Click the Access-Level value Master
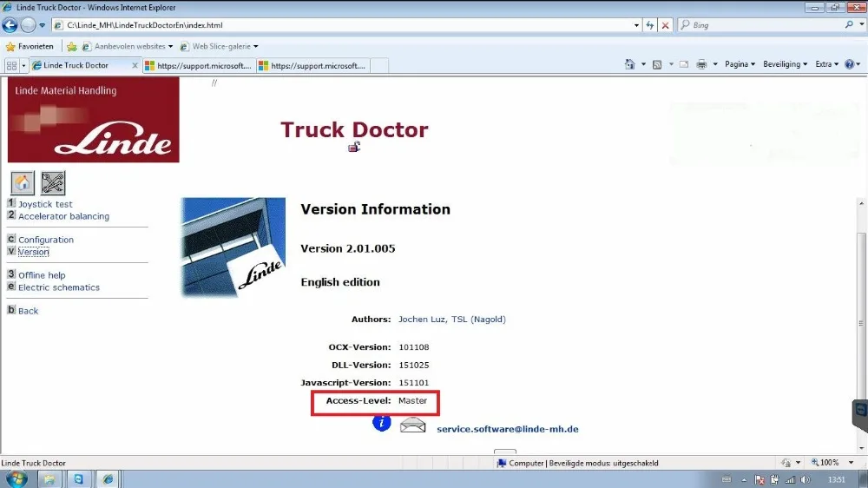Viewport: 868px width, 488px height. pos(412,401)
